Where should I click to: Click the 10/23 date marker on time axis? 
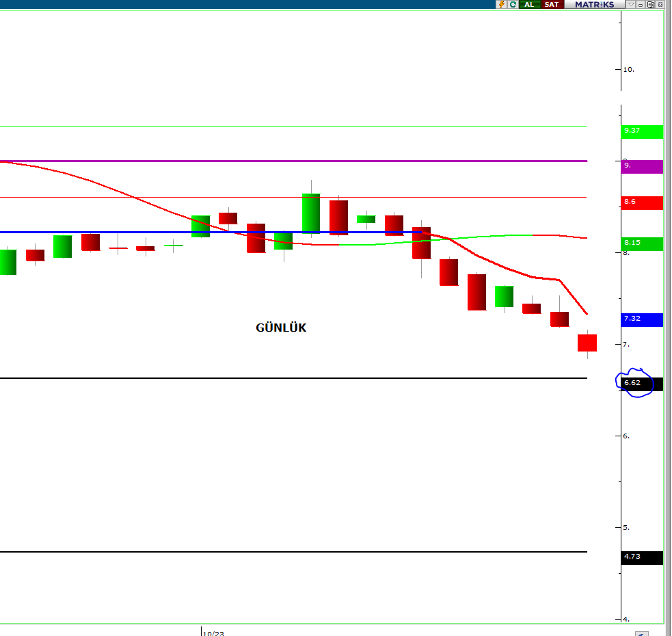tap(213, 633)
